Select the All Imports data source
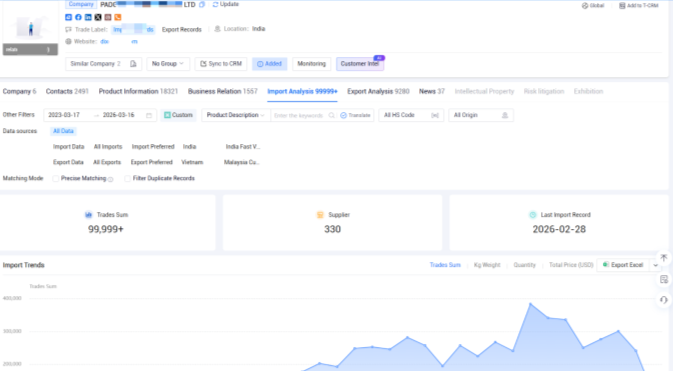The height and width of the screenshot is (371, 673). tap(108, 147)
